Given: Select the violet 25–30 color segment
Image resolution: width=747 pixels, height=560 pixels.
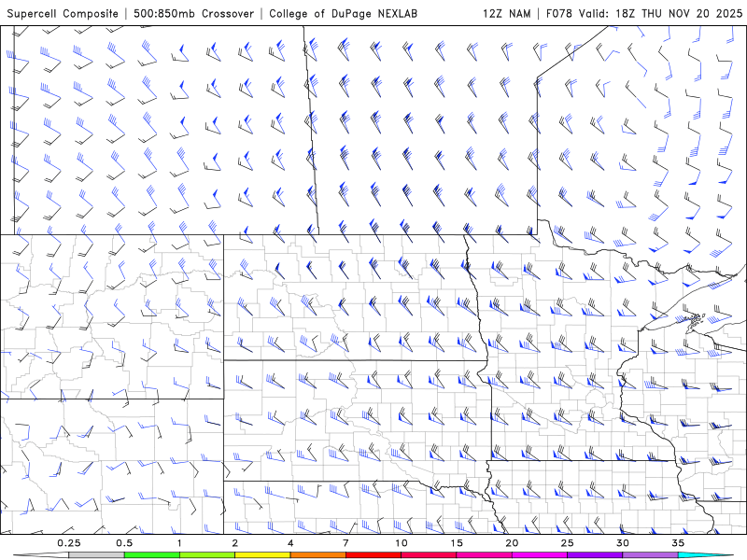Looking at the screenshot, I should pyautogui.click(x=595, y=555).
